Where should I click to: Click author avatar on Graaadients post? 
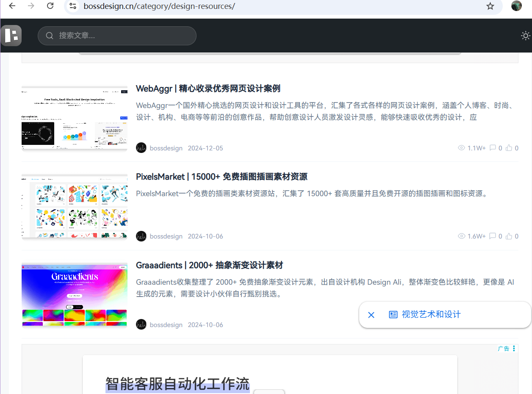click(x=141, y=325)
